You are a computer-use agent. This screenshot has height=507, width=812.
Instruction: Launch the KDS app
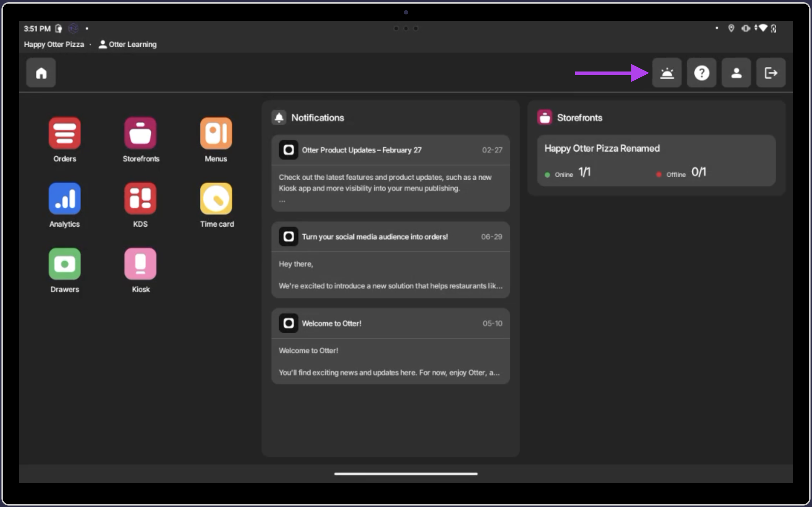pos(141,199)
